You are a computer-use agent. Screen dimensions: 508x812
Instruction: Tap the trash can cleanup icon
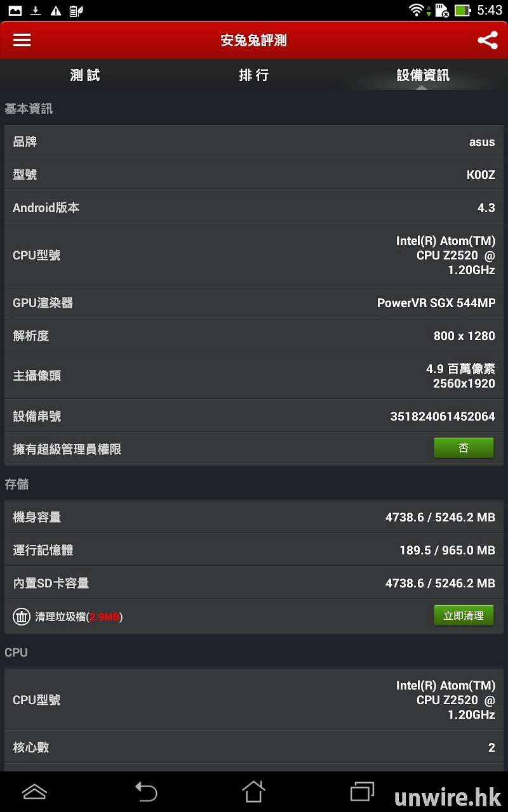[x=22, y=616]
